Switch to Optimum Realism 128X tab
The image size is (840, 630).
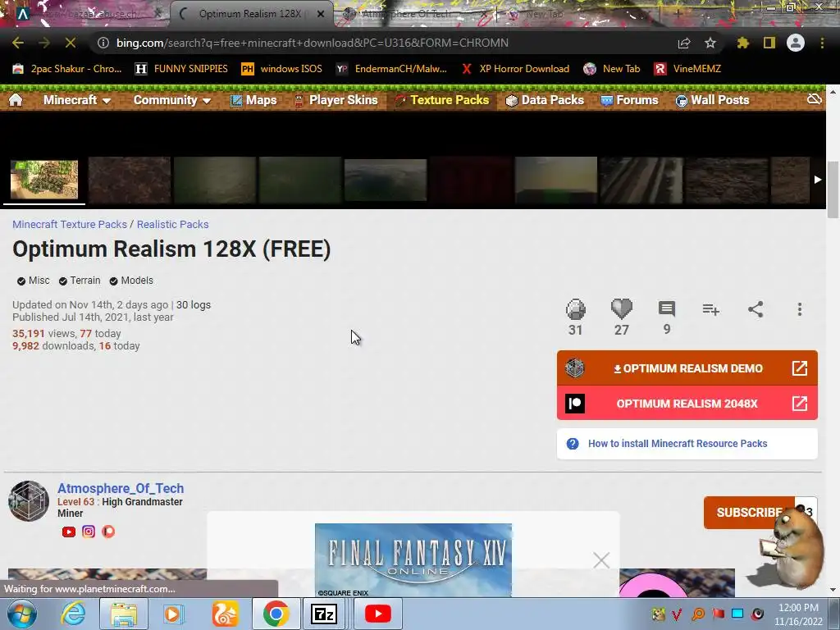(x=249, y=14)
